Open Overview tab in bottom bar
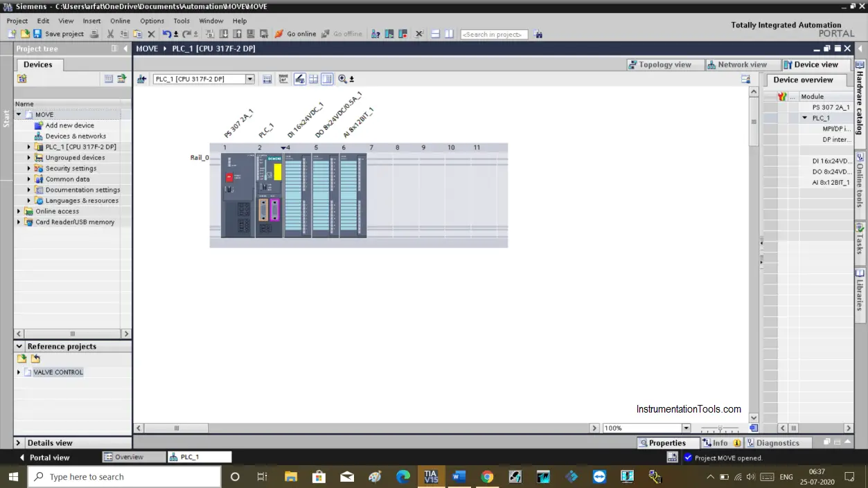This screenshot has height=488, width=868. coord(134,457)
